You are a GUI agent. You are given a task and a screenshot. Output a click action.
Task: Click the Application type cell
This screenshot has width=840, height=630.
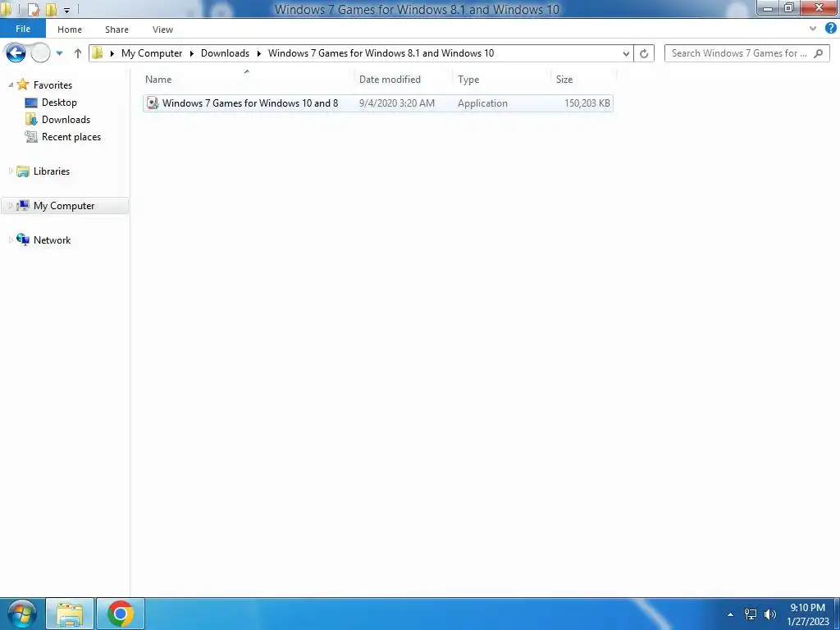[482, 103]
